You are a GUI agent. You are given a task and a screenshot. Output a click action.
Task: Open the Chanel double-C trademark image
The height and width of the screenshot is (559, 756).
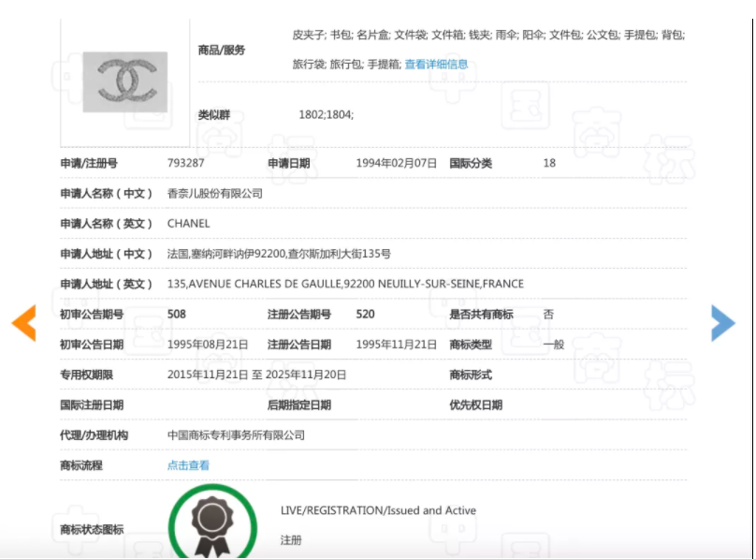125,82
